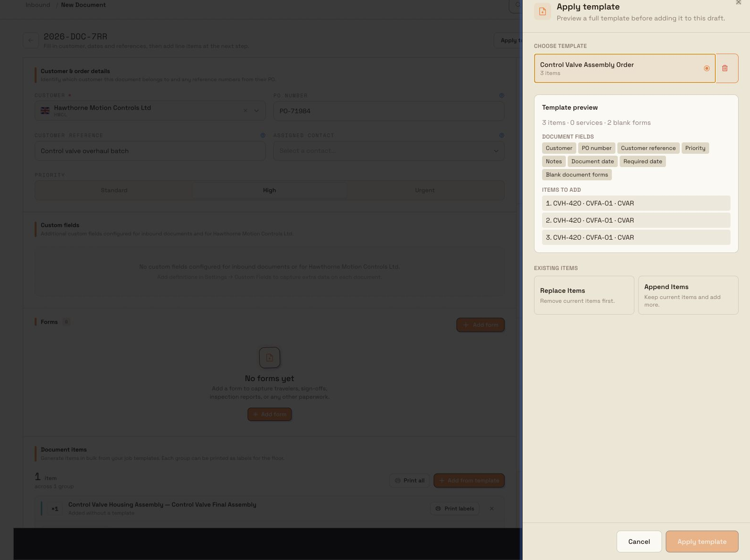This screenshot has height=560, width=750.
Task: Click the Add from template button
Action: tap(469, 481)
